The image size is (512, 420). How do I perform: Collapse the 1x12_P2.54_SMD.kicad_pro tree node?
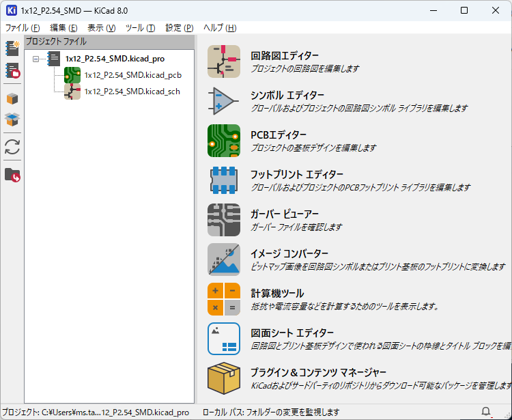(x=35, y=59)
